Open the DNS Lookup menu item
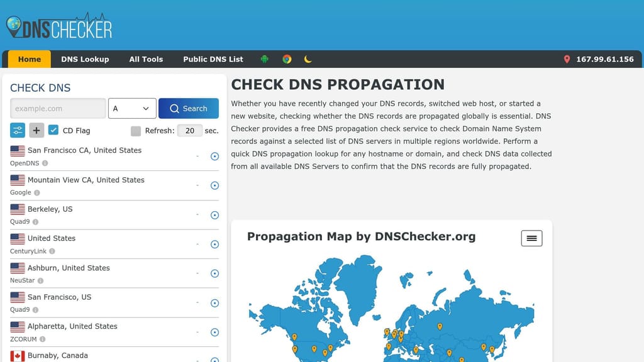644x362 pixels. coord(85,59)
